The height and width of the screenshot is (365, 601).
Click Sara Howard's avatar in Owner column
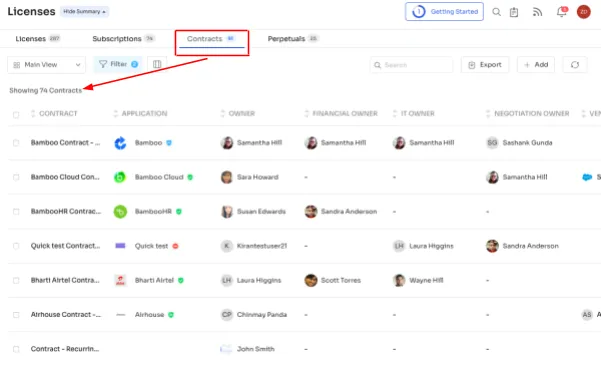(227, 177)
